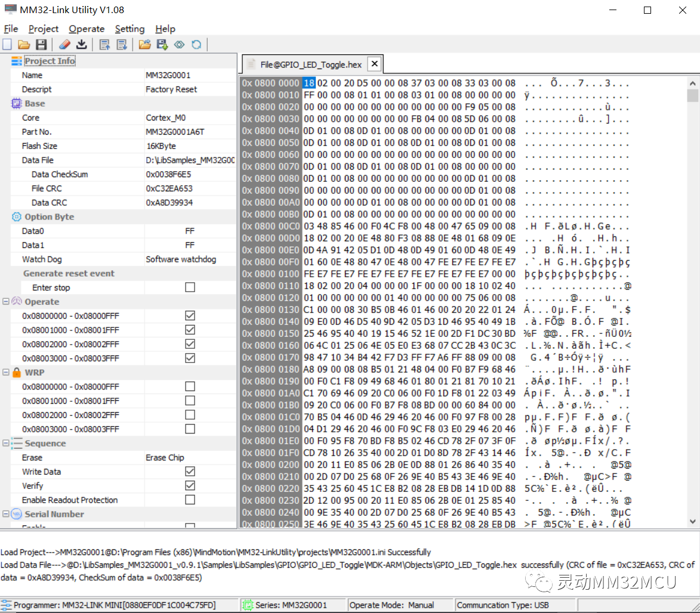The image size is (700, 613).
Task: Edit the Data0 option byte value
Action: 190,231
